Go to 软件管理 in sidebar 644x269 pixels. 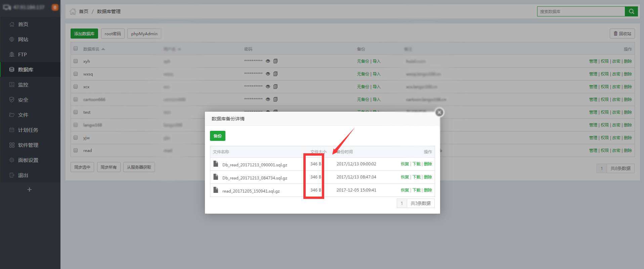(x=28, y=145)
